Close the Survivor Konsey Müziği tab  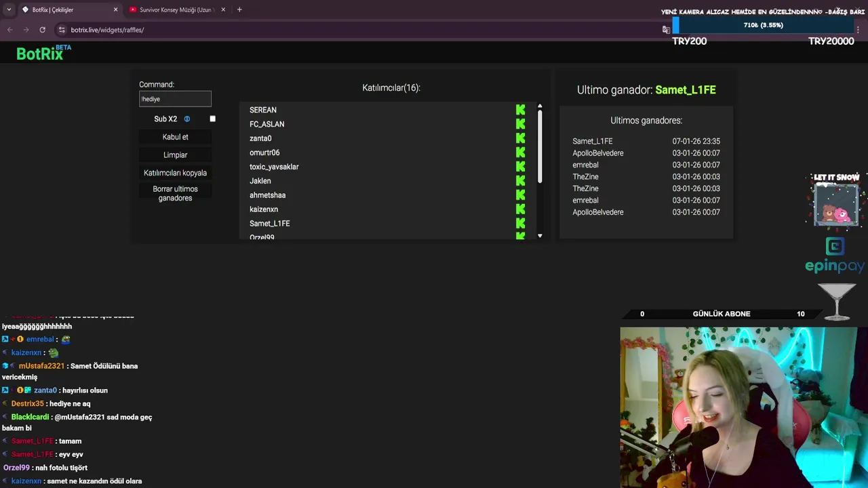click(x=224, y=9)
